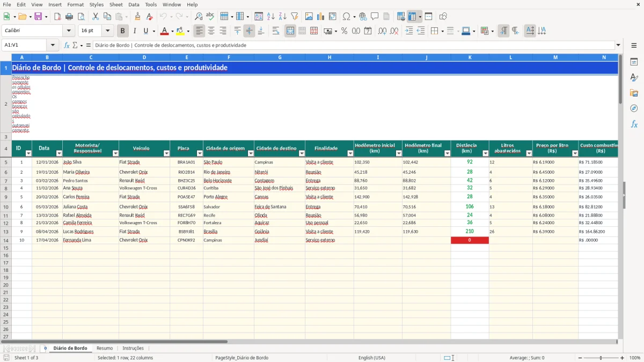
Task: Click the Export as PDF icon
Action: pos(57,17)
